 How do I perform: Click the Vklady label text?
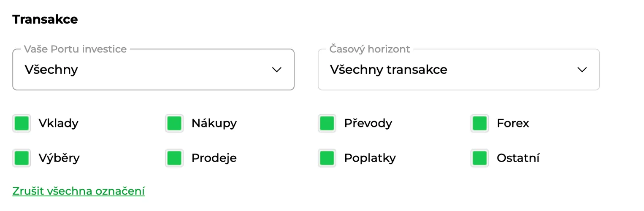[59, 123]
